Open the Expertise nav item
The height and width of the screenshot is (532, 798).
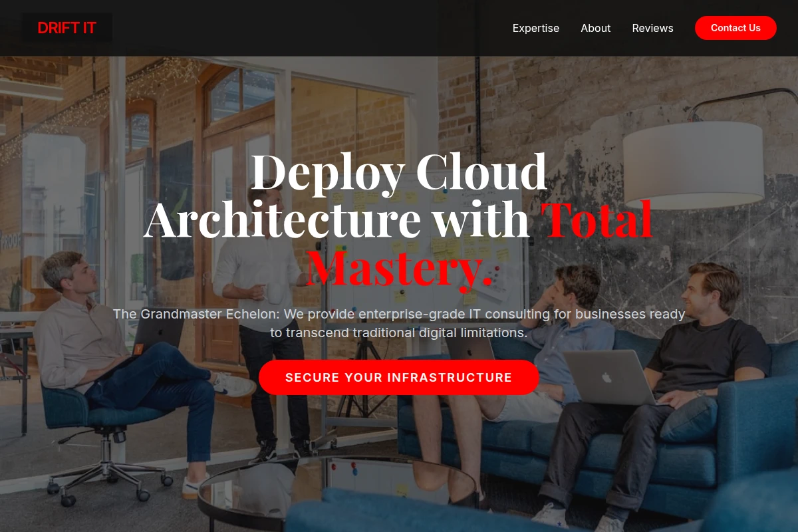point(535,28)
